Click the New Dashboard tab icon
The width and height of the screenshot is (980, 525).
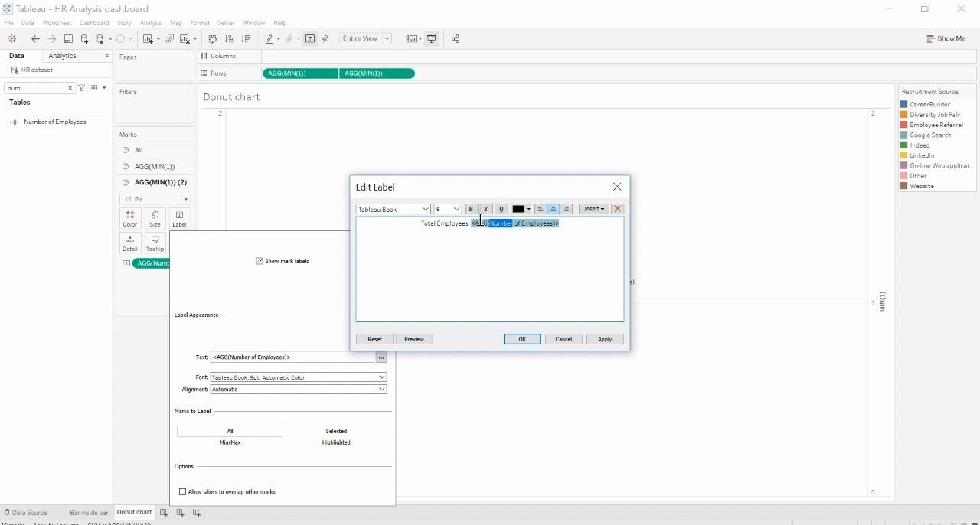pos(180,513)
